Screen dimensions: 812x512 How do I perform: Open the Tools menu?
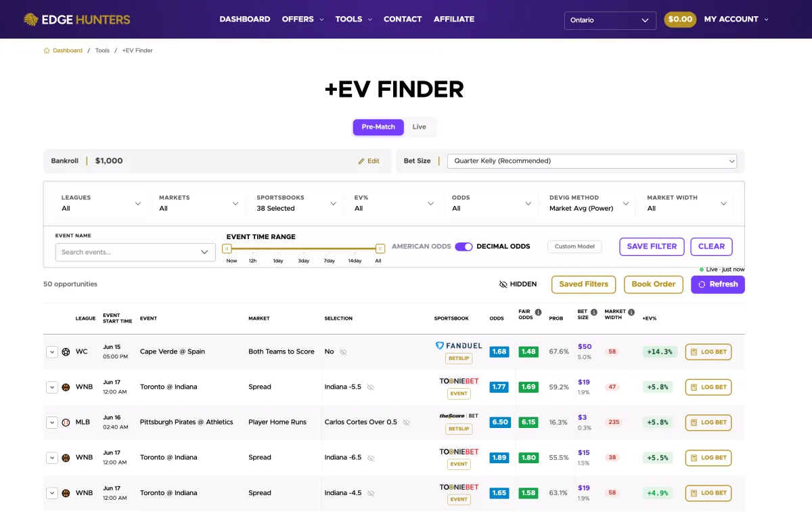coord(353,19)
